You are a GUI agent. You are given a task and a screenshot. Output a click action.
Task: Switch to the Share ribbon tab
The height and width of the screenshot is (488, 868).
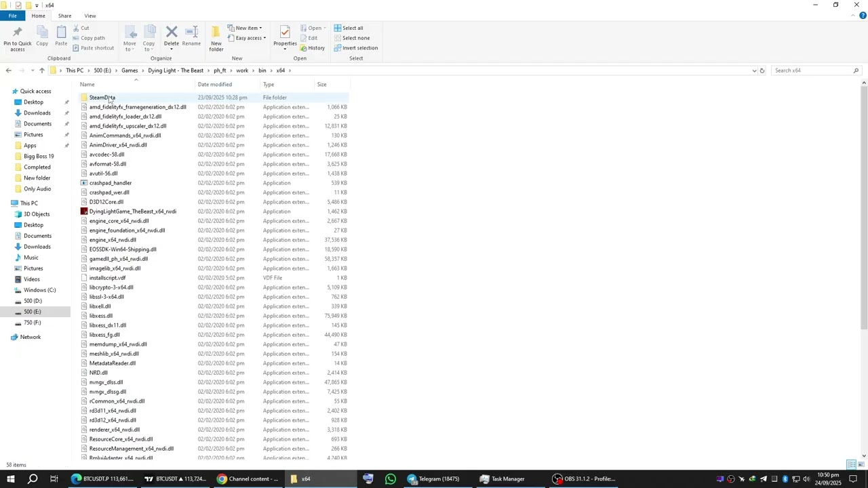(x=64, y=16)
